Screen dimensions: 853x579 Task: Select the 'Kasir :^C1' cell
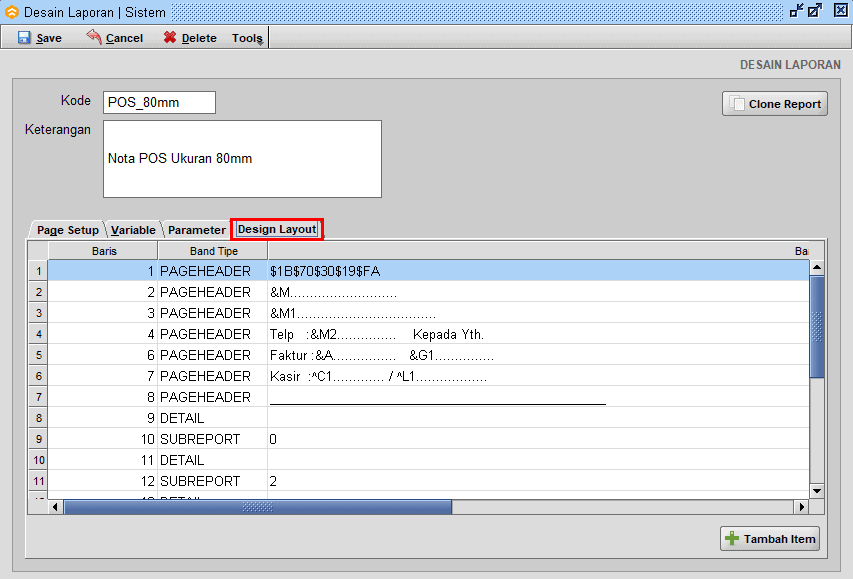[538, 376]
